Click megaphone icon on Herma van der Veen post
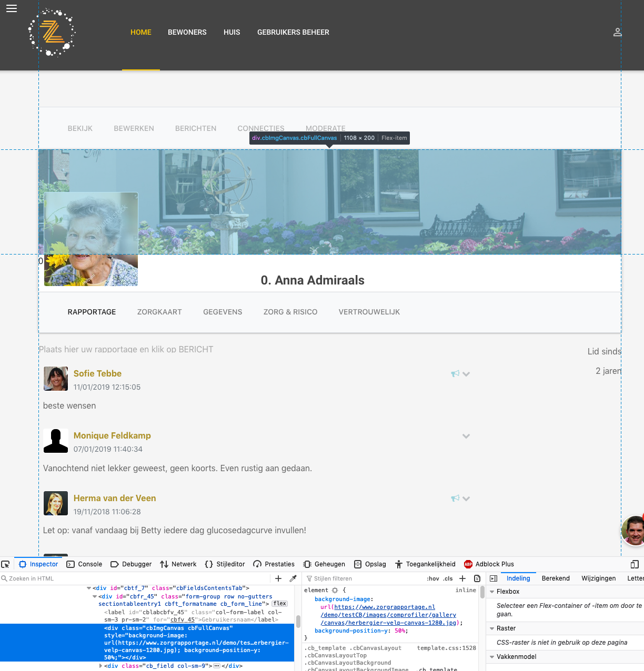The height and width of the screenshot is (671, 644). pyautogui.click(x=455, y=498)
